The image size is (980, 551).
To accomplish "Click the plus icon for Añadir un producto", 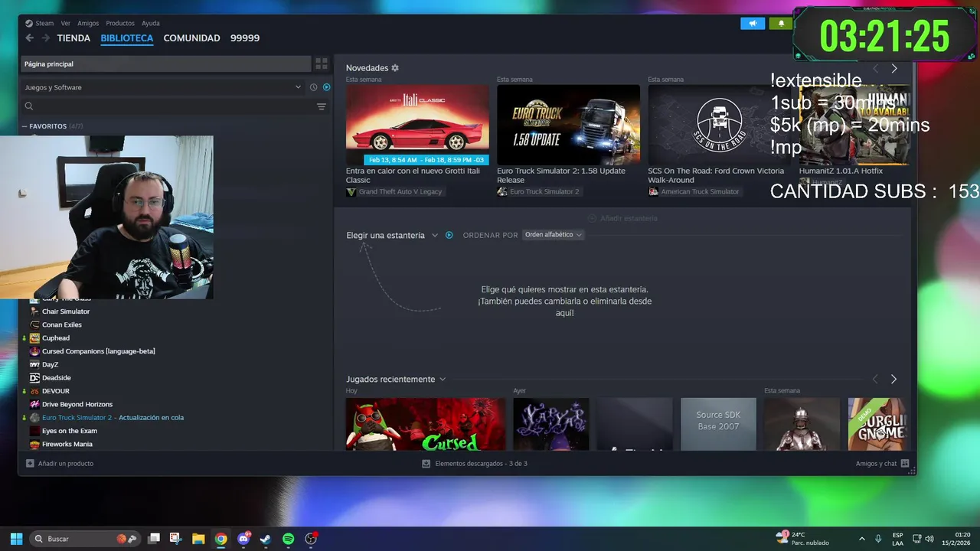I will point(30,463).
